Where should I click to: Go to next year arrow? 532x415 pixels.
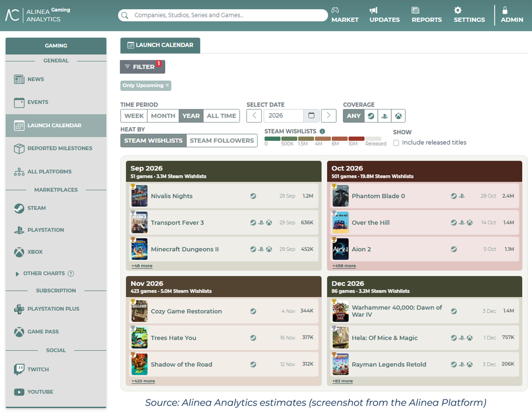point(328,116)
